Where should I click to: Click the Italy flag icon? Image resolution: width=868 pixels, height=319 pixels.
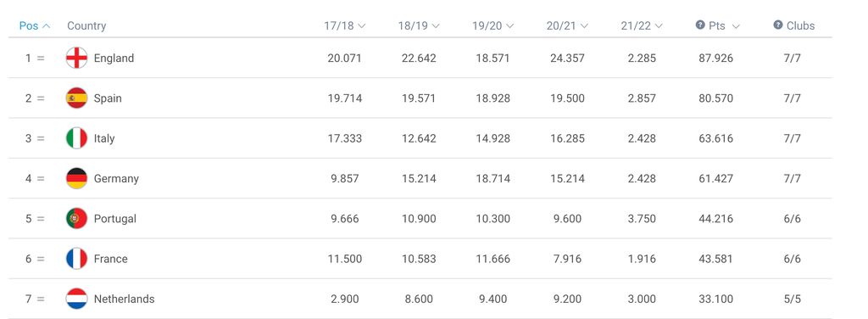(76, 138)
